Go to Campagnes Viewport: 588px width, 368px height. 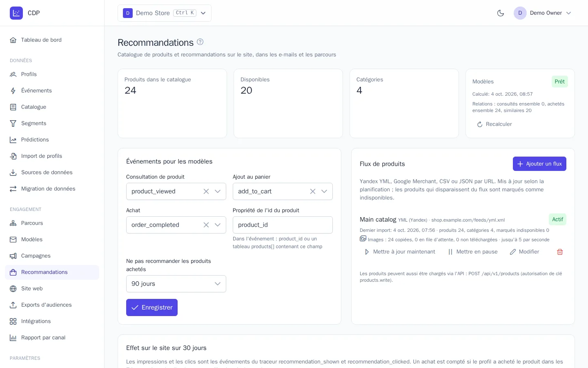[52, 256]
